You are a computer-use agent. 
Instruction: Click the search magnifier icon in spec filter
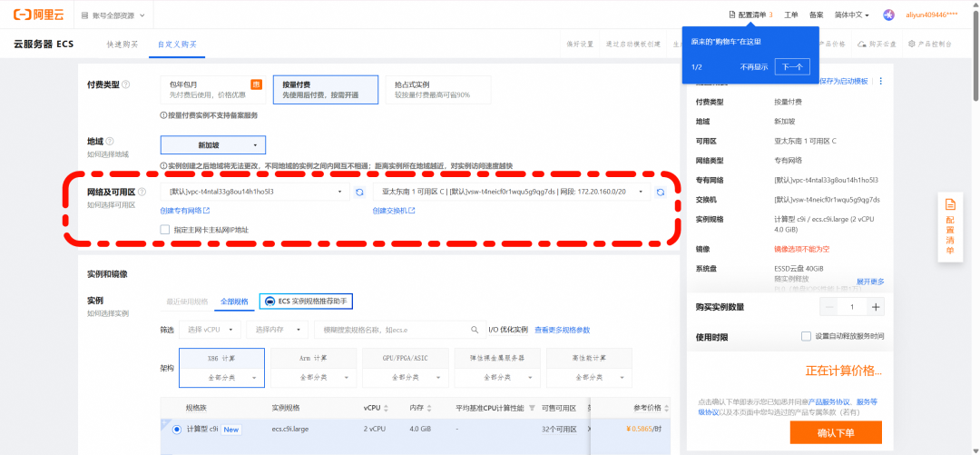click(x=475, y=329)
